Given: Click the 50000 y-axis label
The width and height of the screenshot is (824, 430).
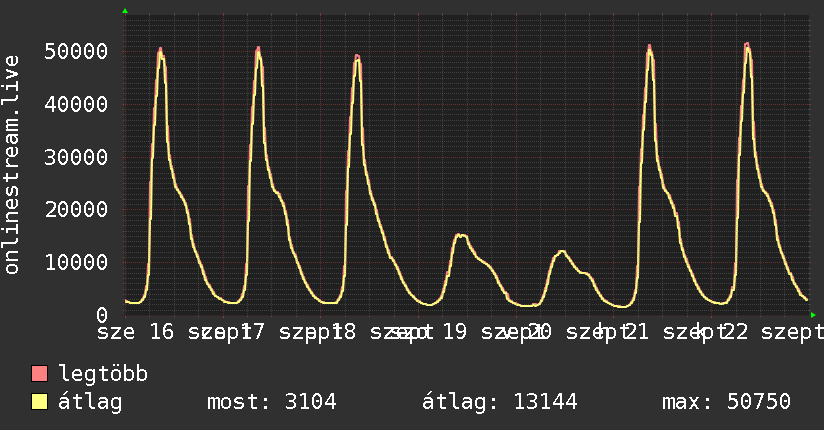Looking at the screenshot, I should click(76, 52).
